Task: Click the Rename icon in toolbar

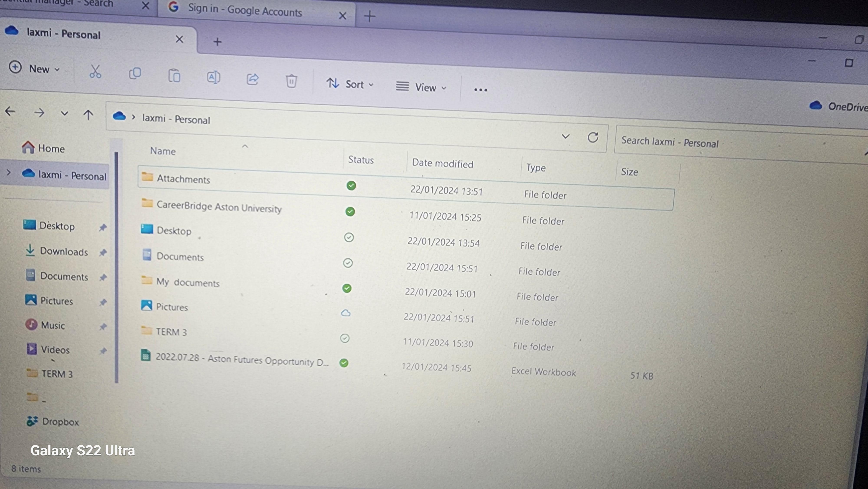Action: tap(214, 77)
